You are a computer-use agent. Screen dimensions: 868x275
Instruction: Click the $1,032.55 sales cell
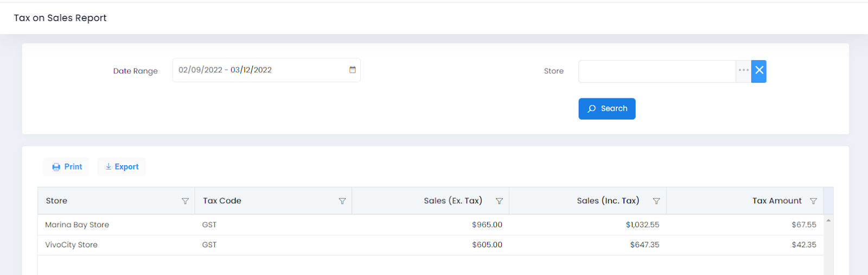coord(642,225)
